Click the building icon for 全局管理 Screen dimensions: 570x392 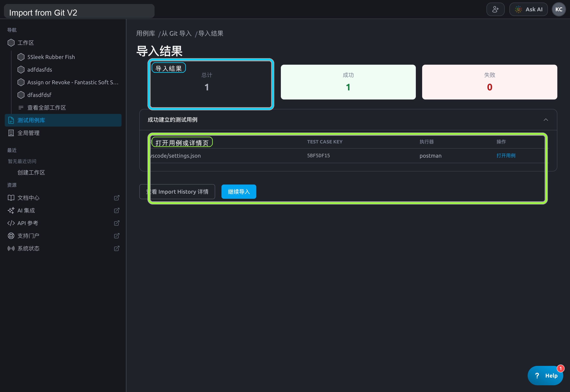pos(11,133)
